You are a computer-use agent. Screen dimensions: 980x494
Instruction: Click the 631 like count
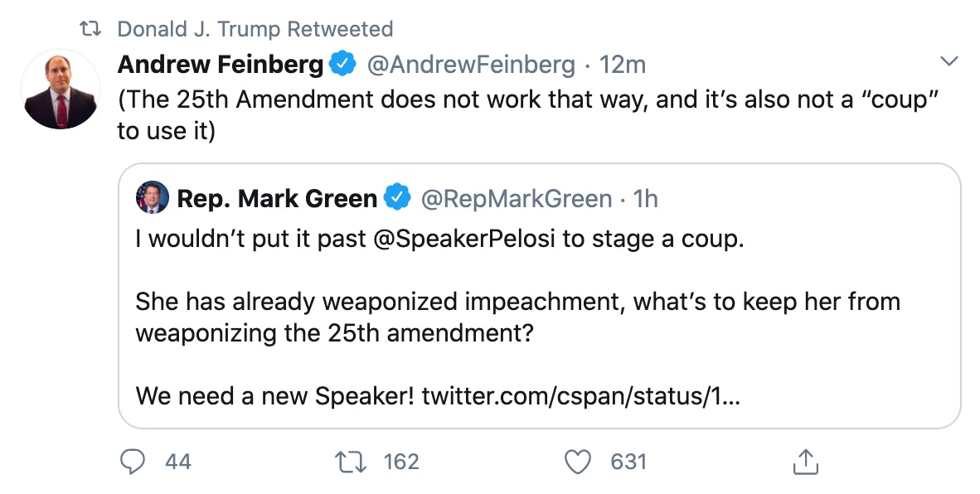click(x=627, y=462)
